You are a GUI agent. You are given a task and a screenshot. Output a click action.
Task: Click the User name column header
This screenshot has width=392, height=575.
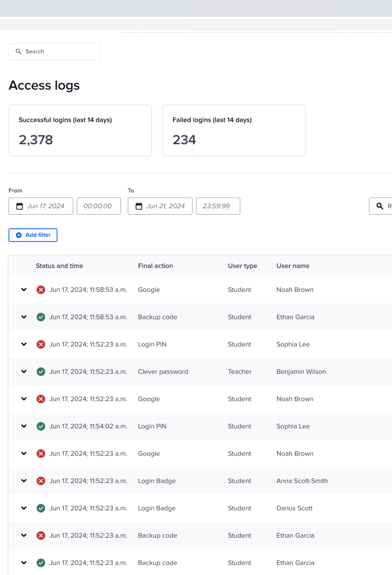[293, 266]
